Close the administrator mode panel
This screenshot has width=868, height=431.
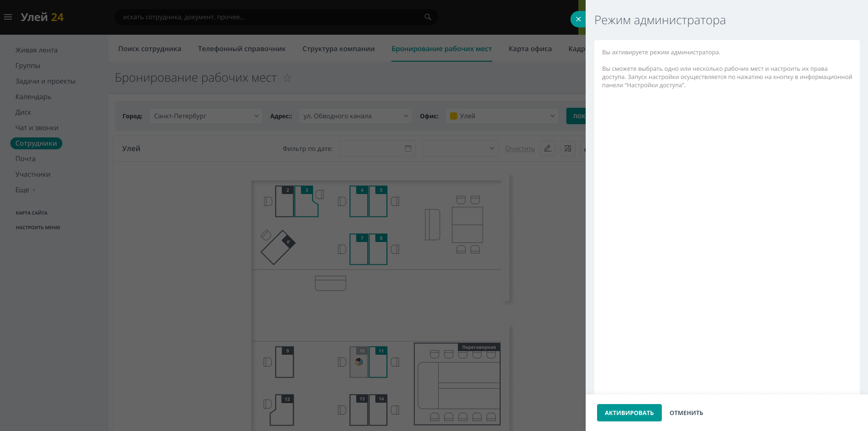click(578, 19)
